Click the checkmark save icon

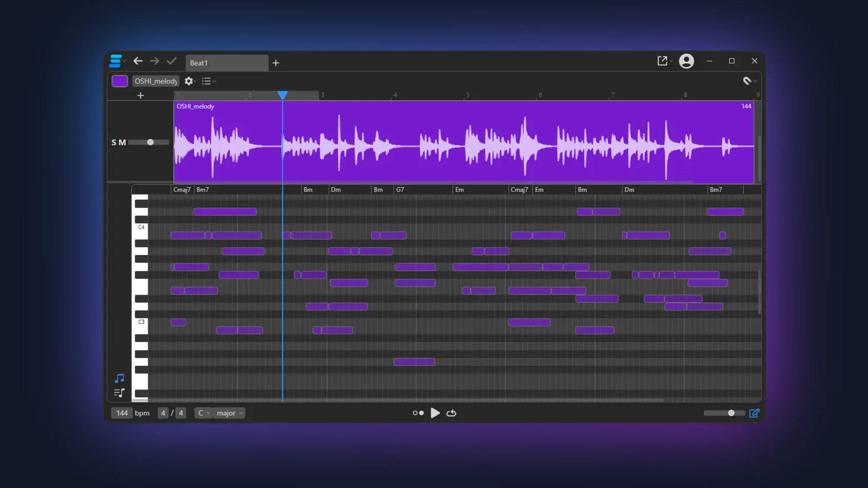tap(171, 61)
